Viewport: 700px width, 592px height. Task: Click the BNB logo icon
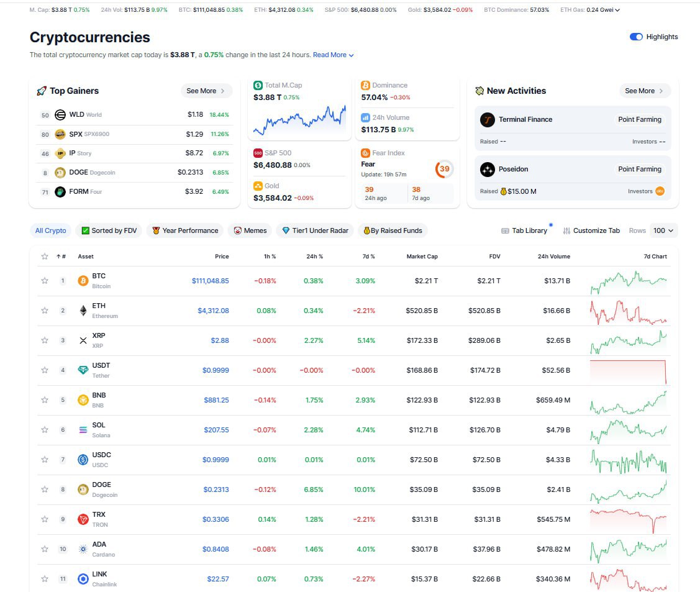[x=83, y=400]
